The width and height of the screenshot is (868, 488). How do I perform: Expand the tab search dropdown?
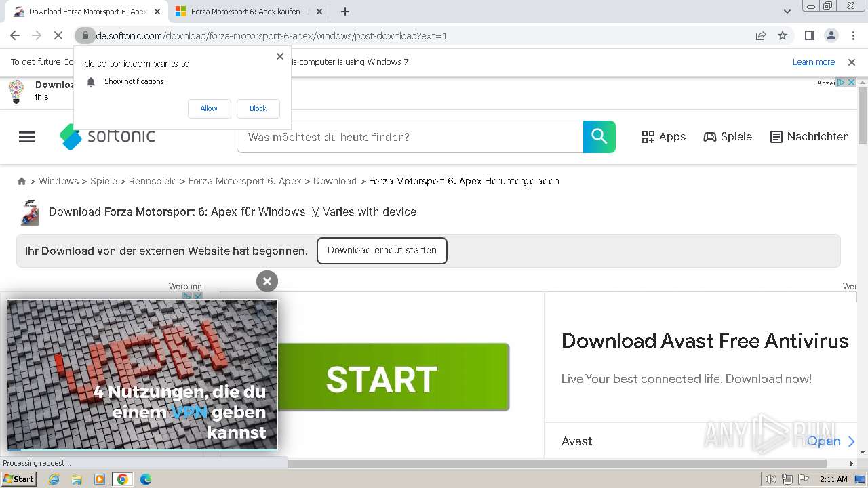click(787, 12)
